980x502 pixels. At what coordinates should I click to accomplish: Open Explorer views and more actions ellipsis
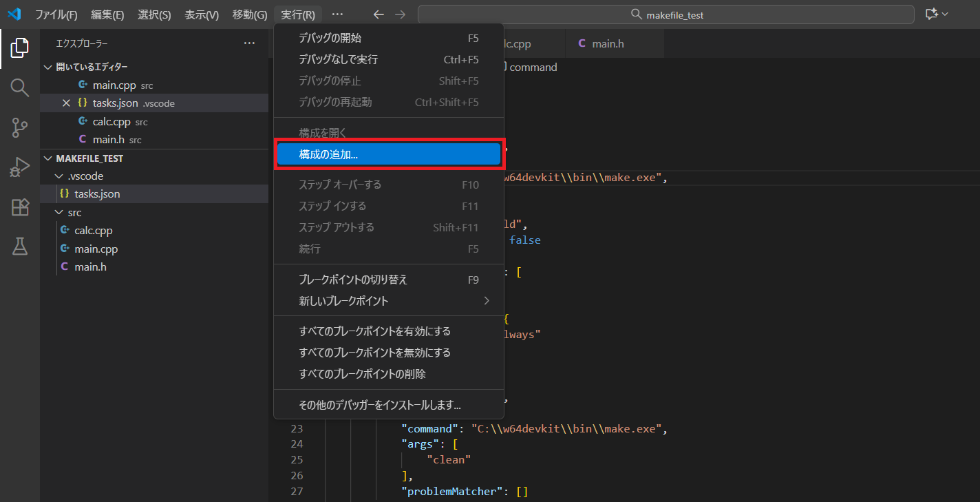click(x=249, y=43)
